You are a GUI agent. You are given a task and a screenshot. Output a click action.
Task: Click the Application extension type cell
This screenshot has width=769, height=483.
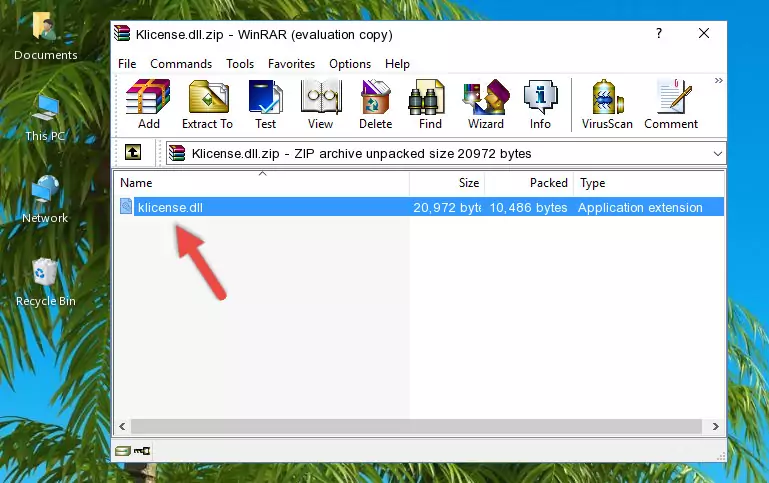[640, 207]
